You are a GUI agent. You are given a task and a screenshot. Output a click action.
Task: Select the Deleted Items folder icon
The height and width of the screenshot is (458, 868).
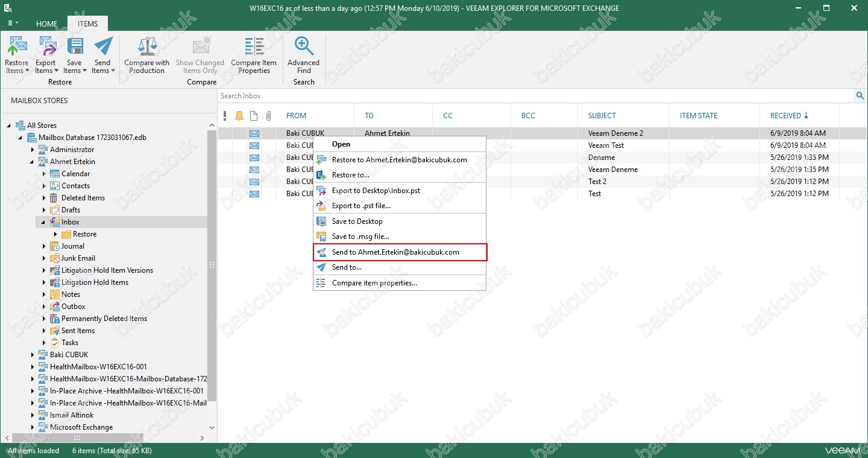click(x=55, y=198)
